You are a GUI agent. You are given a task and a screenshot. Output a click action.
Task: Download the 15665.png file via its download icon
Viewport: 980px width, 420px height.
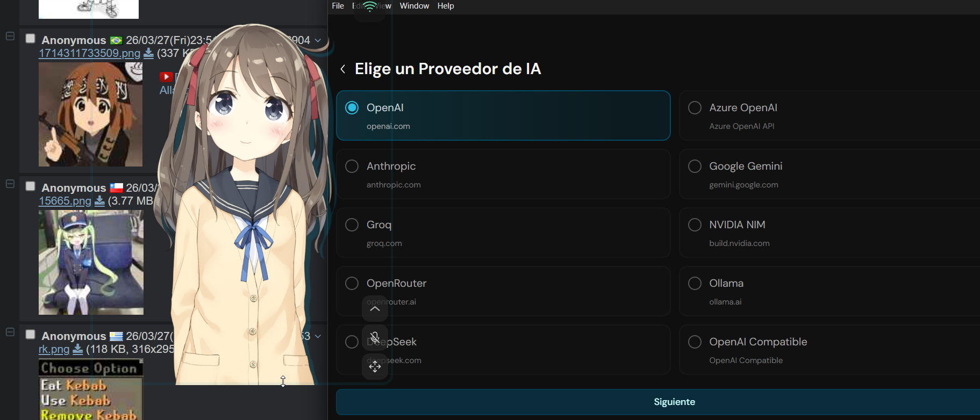pos(99,201)
